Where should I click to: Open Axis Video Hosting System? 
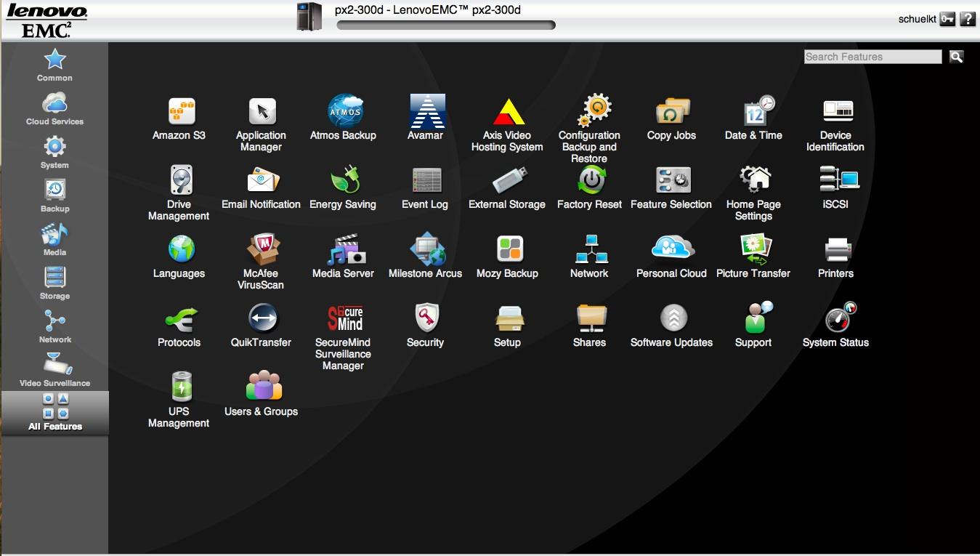point(508,112)
